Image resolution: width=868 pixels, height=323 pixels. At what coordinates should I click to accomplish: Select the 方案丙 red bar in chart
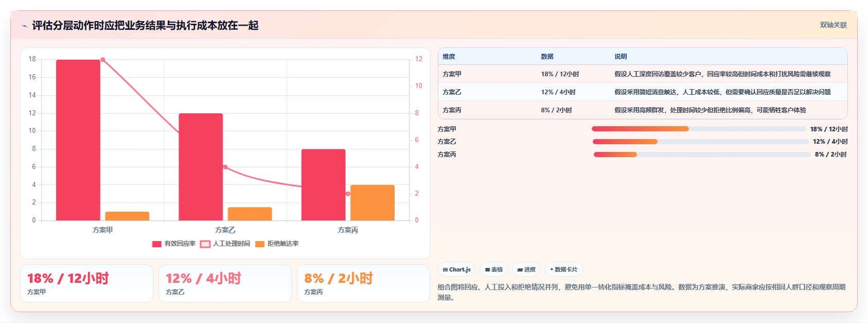323,185
